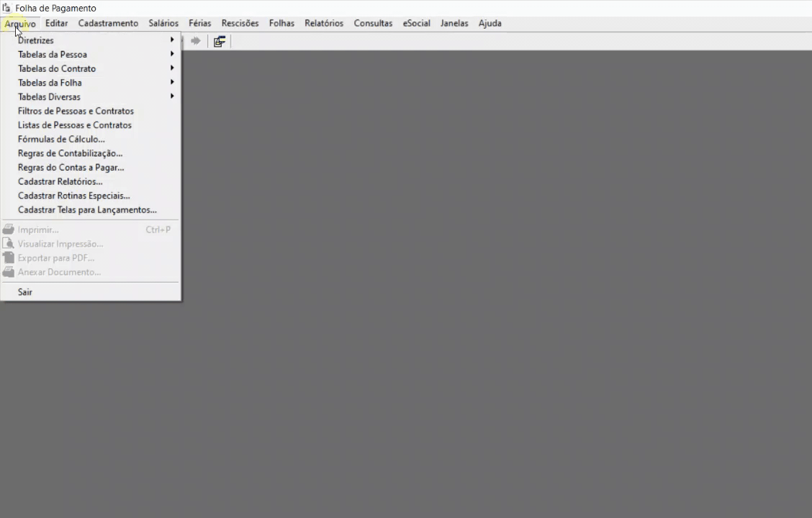
Task: Click the forward arrow icon in the toolbar
Action: click(195, 41)
